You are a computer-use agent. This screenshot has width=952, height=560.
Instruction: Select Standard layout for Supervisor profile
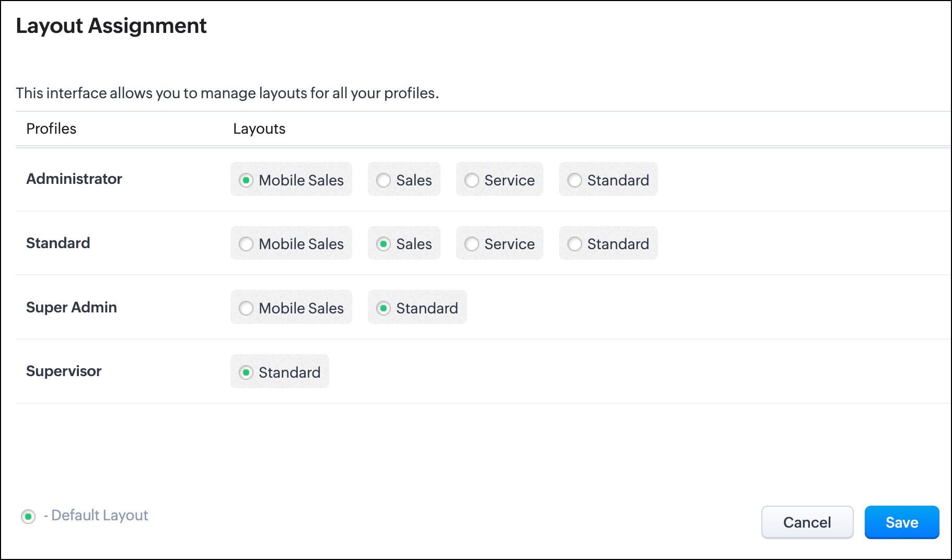(246, 372)
